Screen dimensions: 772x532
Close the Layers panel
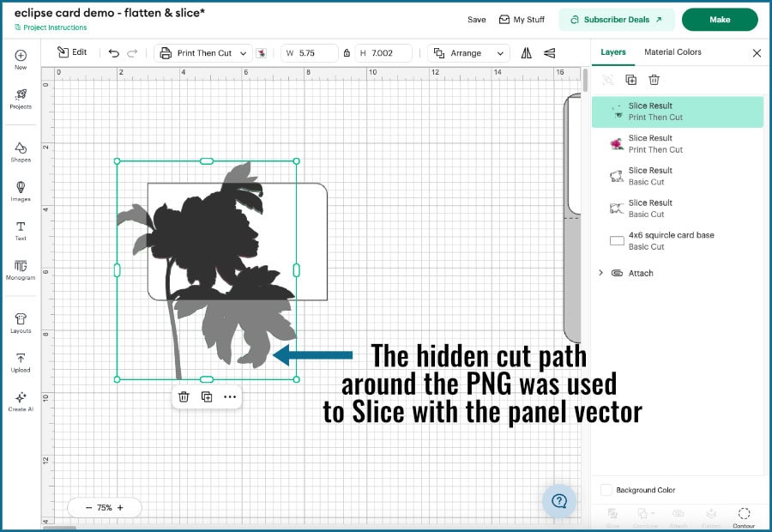pyautogui.click(x=757, y=52)
